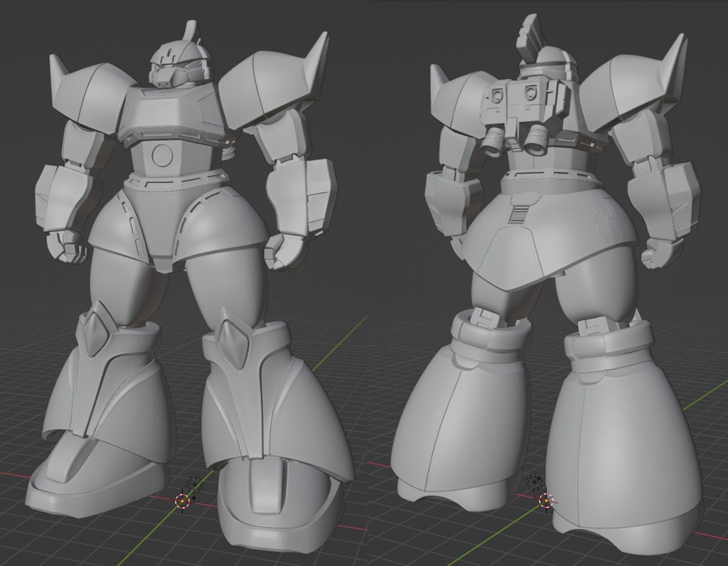Viewport: 728px width, 566px height.
Task: Select the circular emblem on the robot's abdomen
Action: [x=162, y=154]
